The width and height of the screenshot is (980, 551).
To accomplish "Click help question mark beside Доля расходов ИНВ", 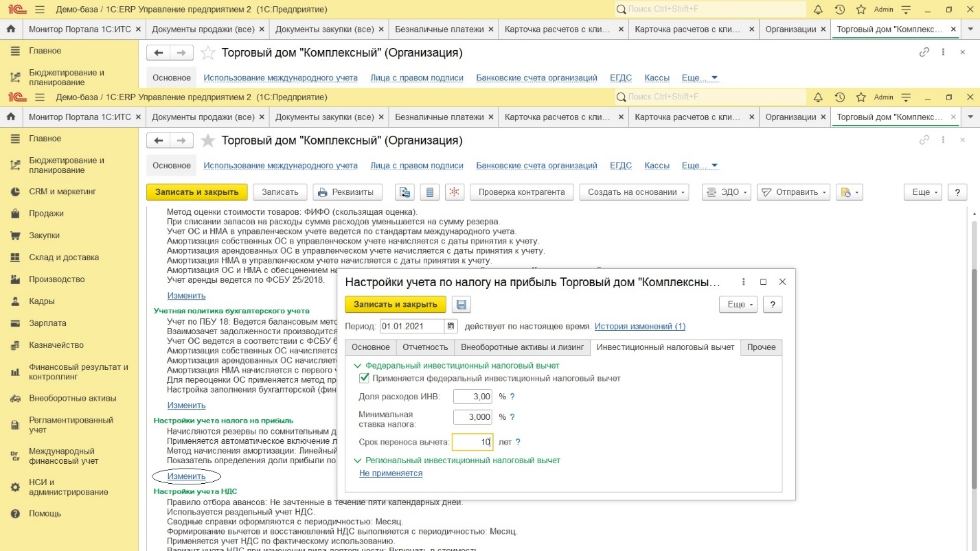I will pos(512,397).
